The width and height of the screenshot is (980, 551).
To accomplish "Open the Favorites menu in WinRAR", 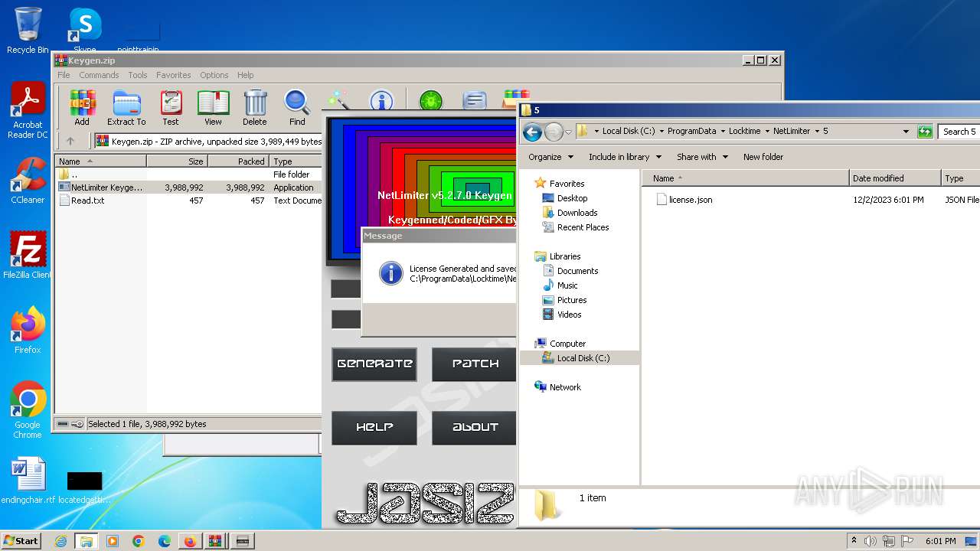I will point(174,75).
